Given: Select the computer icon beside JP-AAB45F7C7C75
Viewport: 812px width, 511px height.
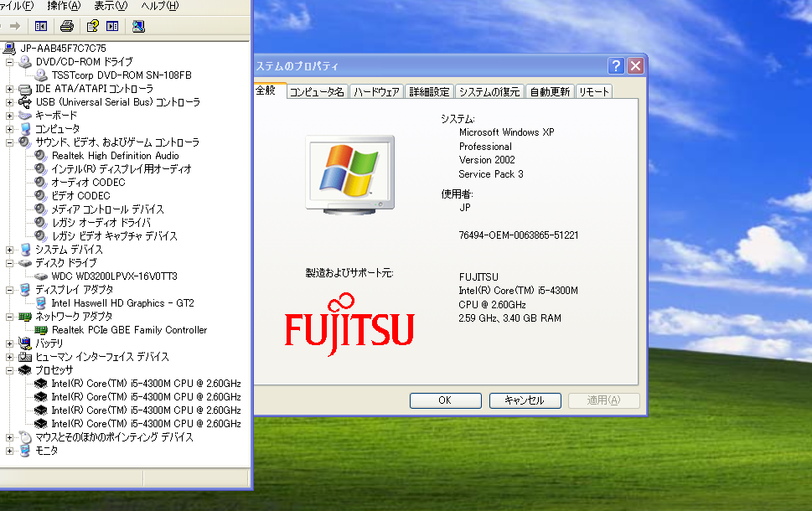Looking at the screenshot, I should [x=9, y=48].
